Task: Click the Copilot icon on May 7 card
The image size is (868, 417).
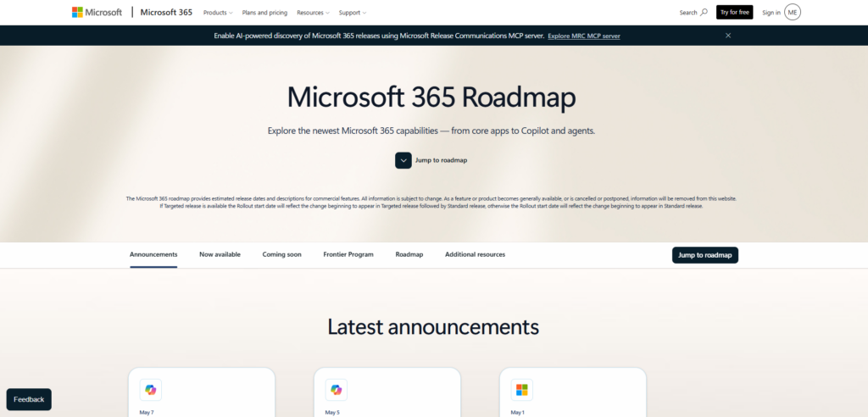Action: coord(151,390)
